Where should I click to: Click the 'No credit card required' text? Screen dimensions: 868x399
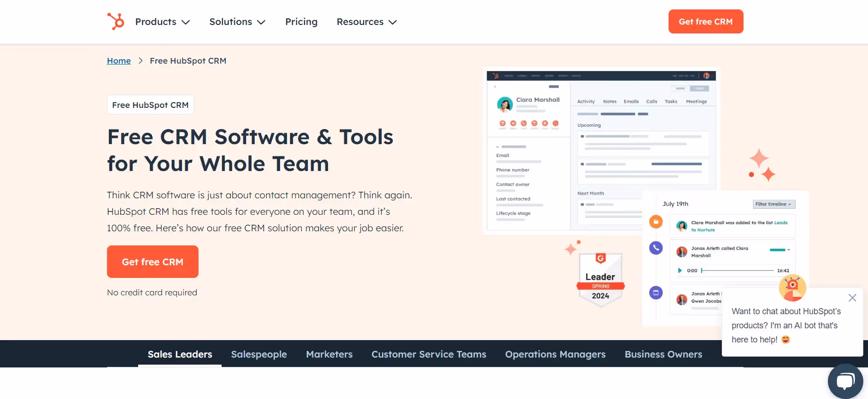pos(152,293)
